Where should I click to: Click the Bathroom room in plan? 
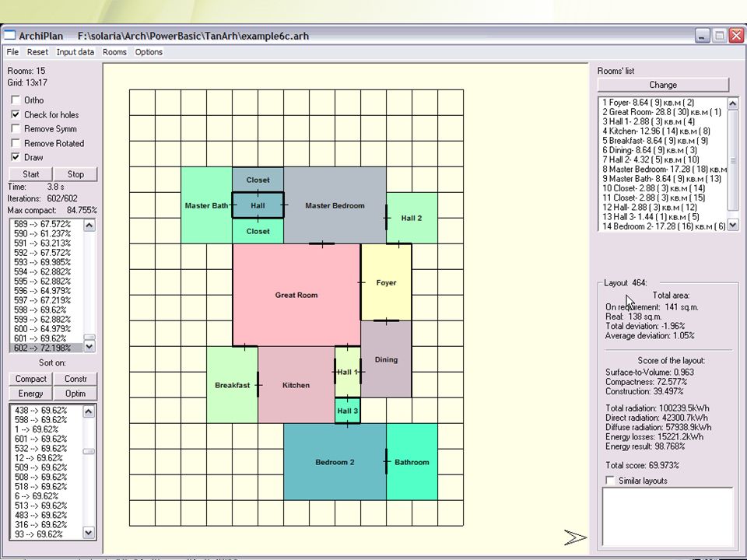(412, 462)
